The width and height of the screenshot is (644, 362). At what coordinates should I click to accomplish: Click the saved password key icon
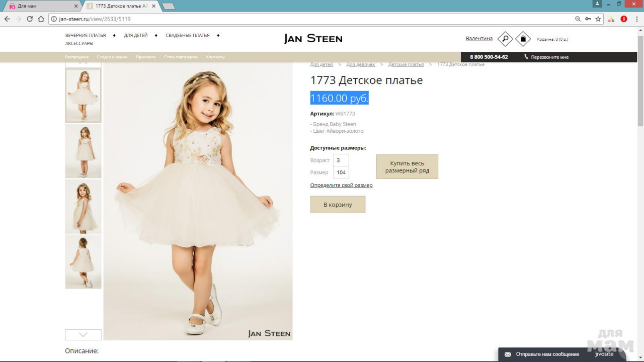click(588, 19)
